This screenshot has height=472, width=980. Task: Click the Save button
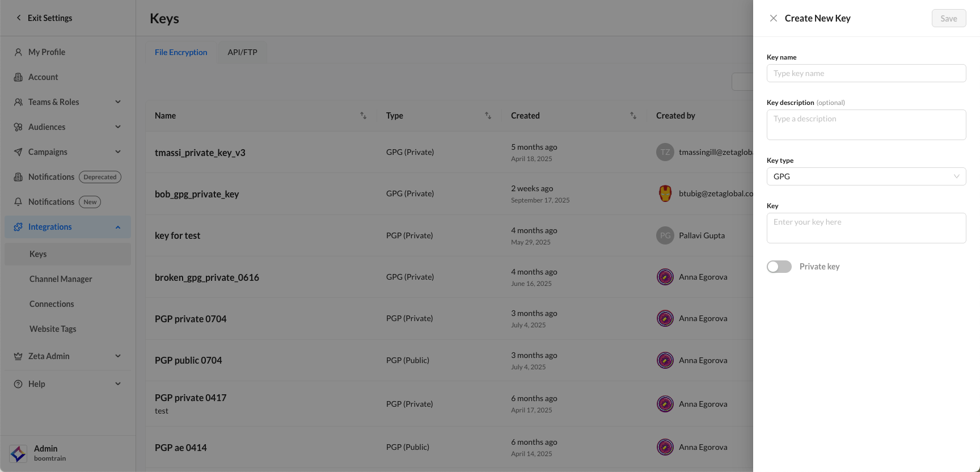pos(948,18)
